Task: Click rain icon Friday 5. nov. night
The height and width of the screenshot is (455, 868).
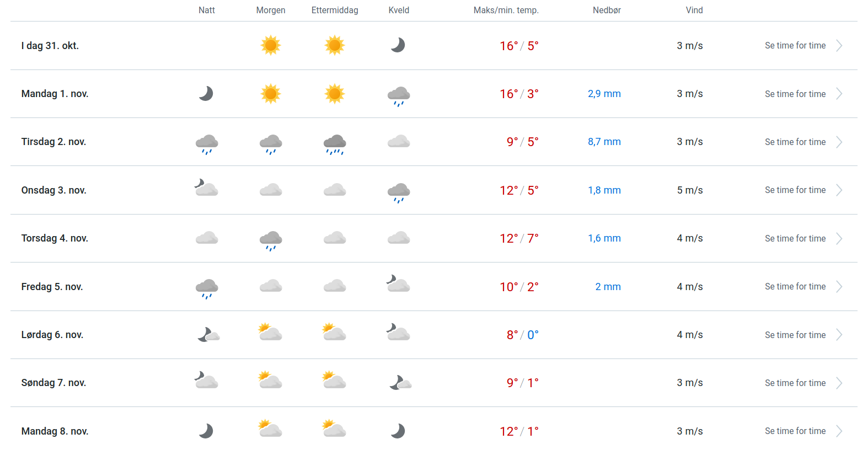Action: (207, 288)
